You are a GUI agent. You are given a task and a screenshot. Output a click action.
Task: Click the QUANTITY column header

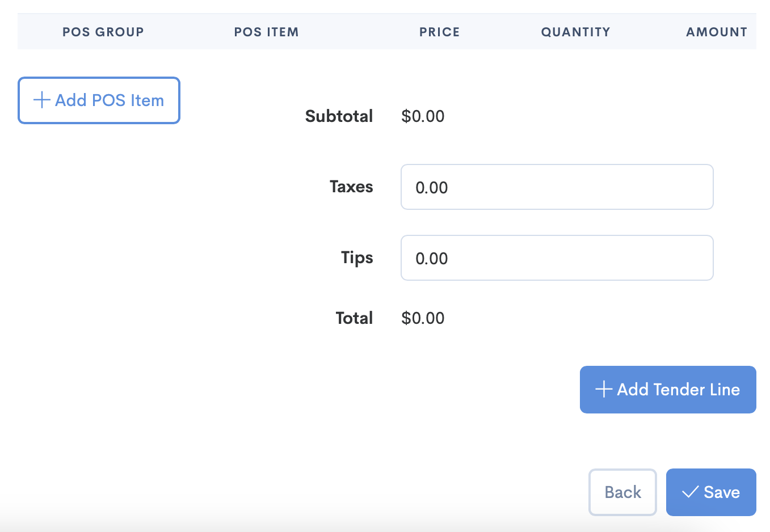tap(575, 32)
